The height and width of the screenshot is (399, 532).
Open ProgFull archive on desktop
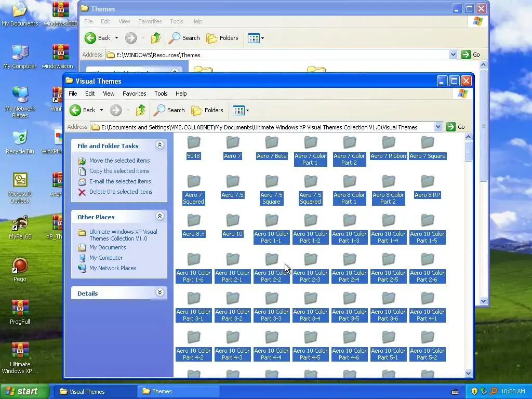tap(20, 312)
